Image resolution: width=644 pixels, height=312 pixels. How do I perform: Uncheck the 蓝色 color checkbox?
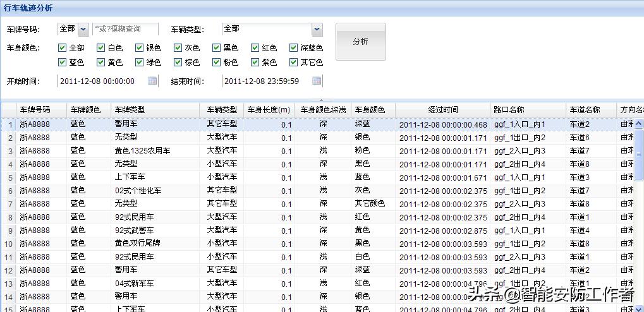point(63,62)
